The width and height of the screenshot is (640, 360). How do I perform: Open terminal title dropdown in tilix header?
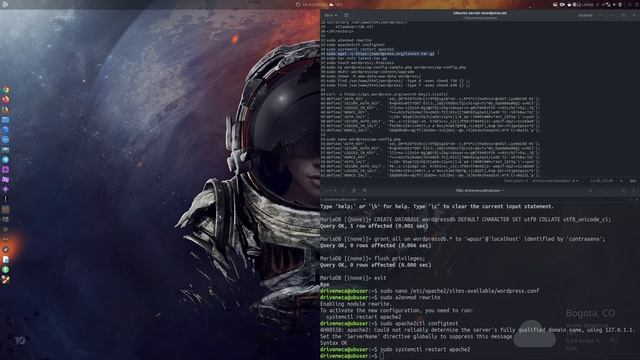click(480, 190)
